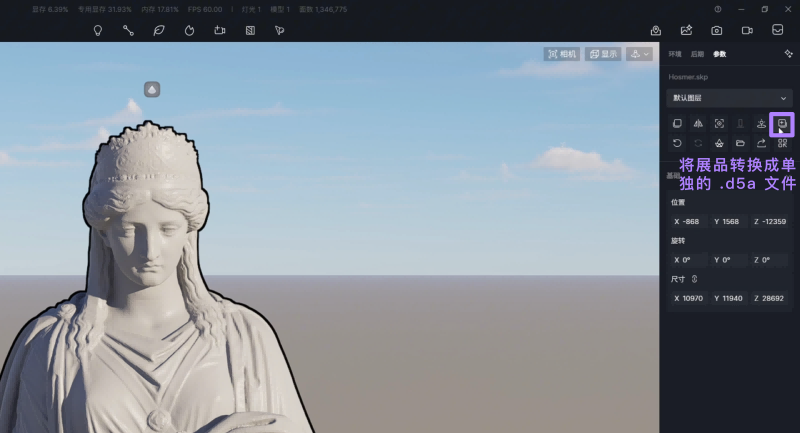Open the video render mode icon

pyautogui.click(x=746, y=30)
